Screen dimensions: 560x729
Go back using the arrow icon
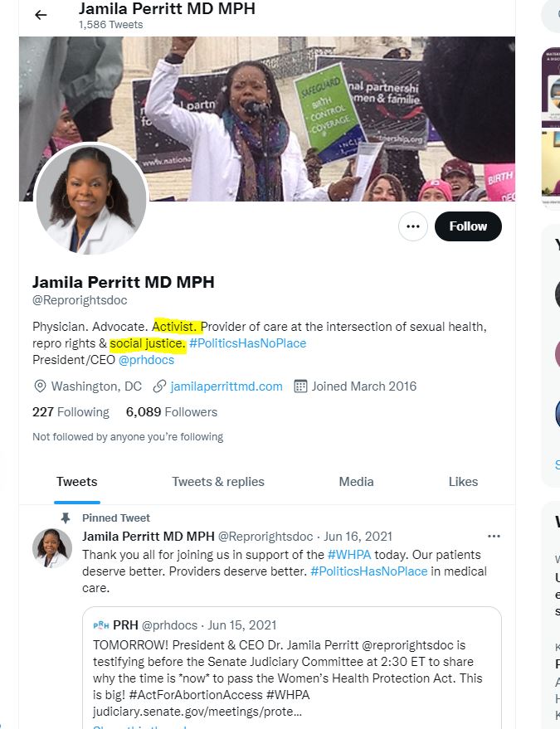click(x=41, y=15)
